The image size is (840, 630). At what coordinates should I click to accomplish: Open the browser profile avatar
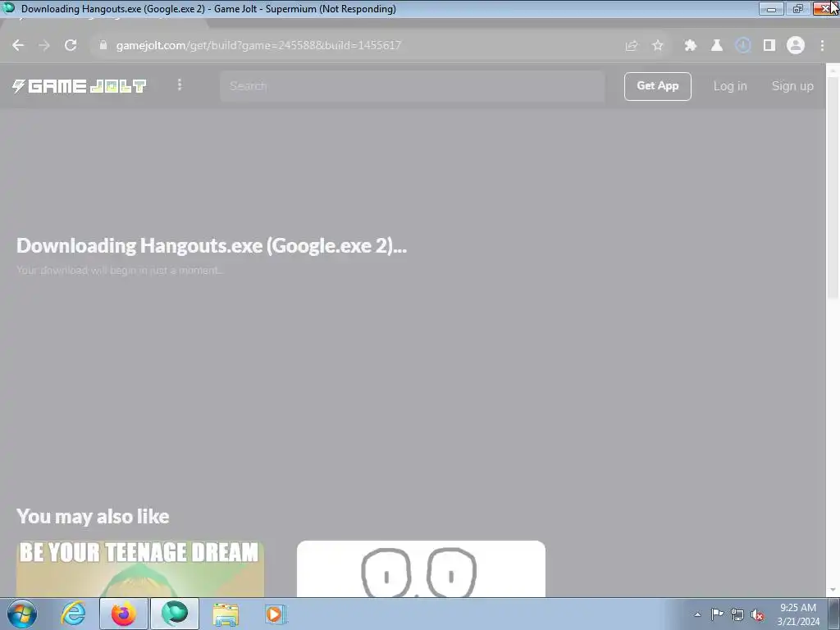coord(796,46)
